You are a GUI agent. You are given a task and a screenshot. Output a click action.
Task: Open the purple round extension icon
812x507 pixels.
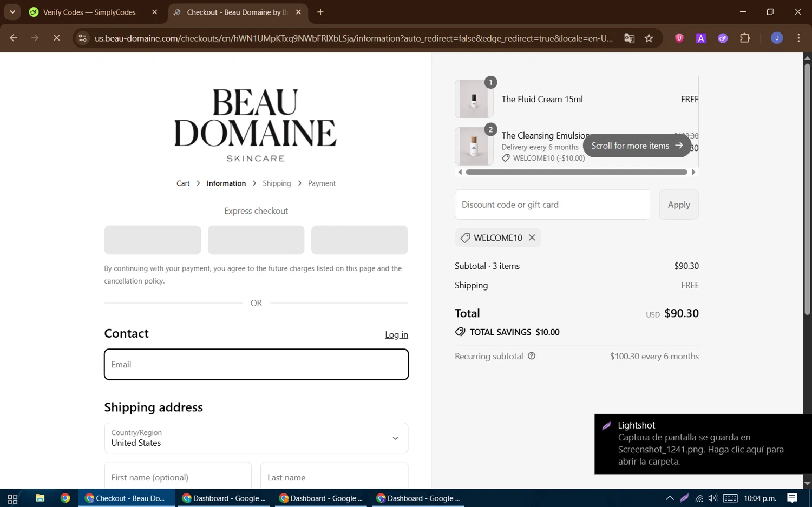tap(723, 38)
